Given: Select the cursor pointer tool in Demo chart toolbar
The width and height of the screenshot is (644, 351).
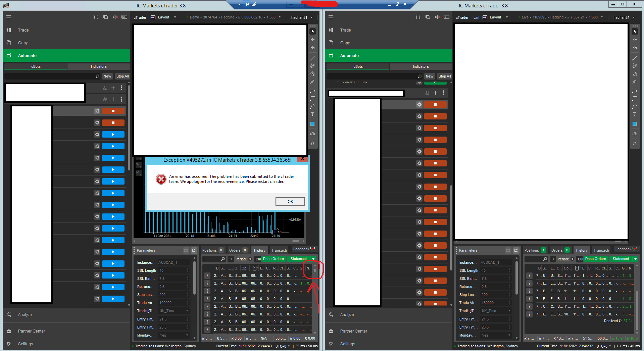Looking at the screenshot, I should 312,31.
